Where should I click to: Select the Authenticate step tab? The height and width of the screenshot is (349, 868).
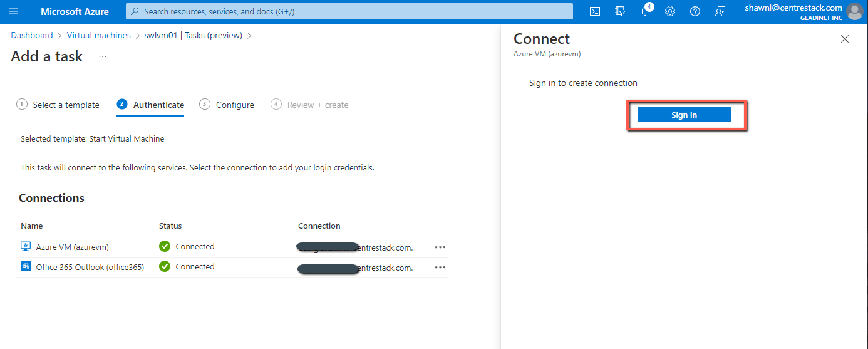coord(150,105)
